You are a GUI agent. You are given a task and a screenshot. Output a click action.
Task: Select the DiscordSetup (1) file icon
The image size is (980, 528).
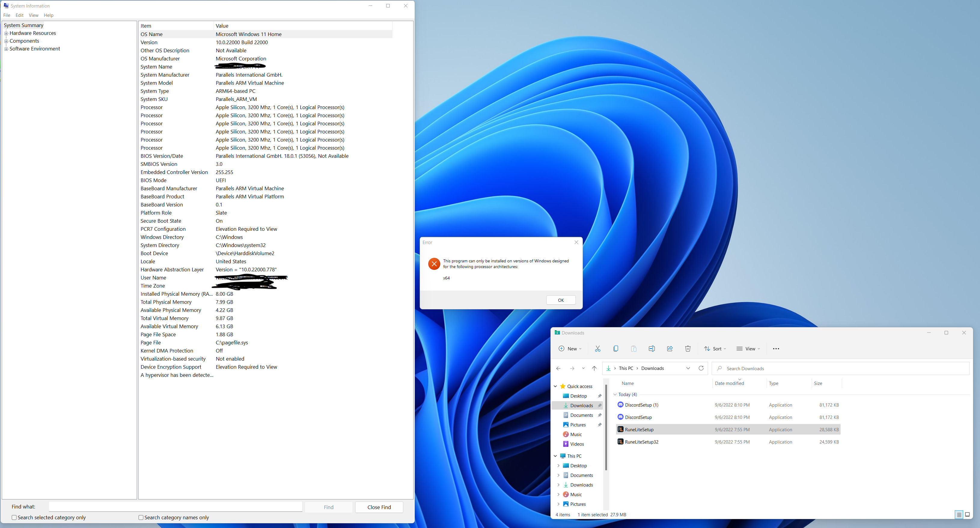621,404
